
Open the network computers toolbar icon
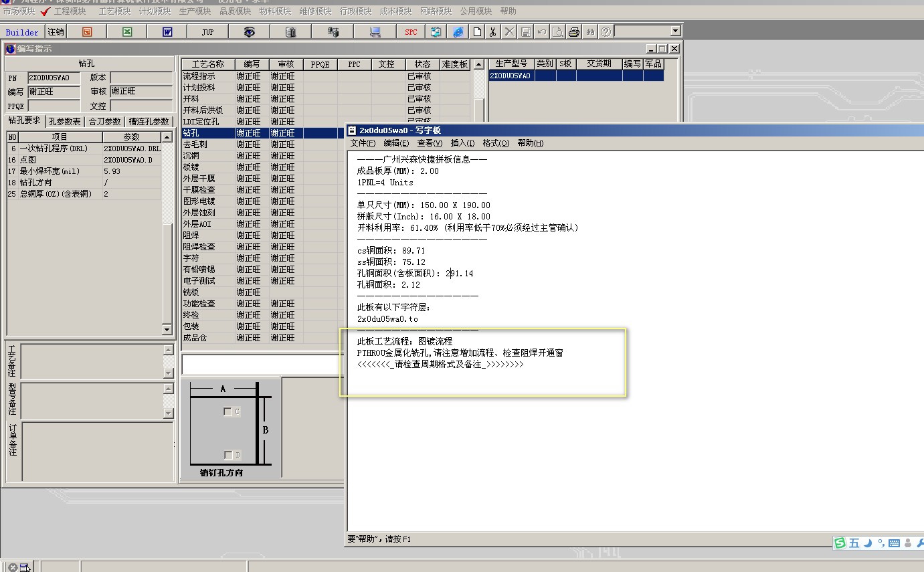333,31
